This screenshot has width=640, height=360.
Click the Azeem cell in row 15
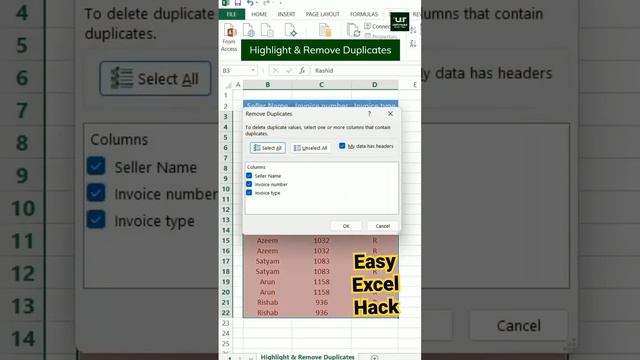pyautogui.click(x=267, y=240)
